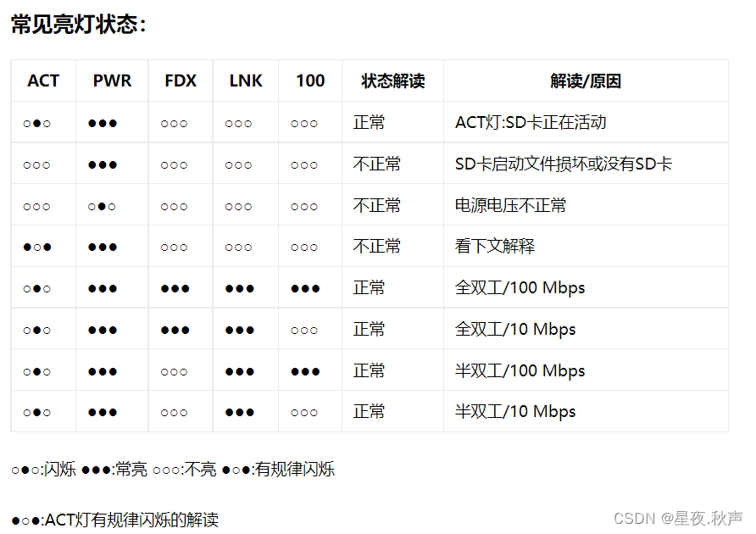Click the ACT dots in 看下文解释 row

click(37, 247)
